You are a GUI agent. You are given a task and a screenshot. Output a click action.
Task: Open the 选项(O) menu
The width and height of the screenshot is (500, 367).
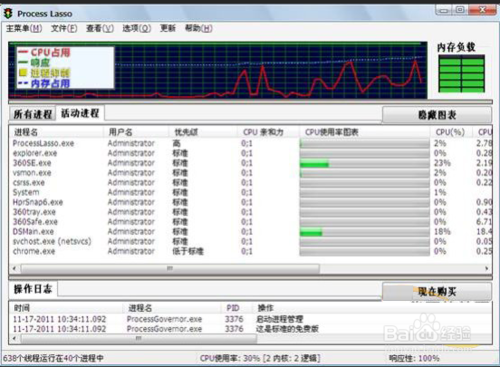tap(137, 29)
